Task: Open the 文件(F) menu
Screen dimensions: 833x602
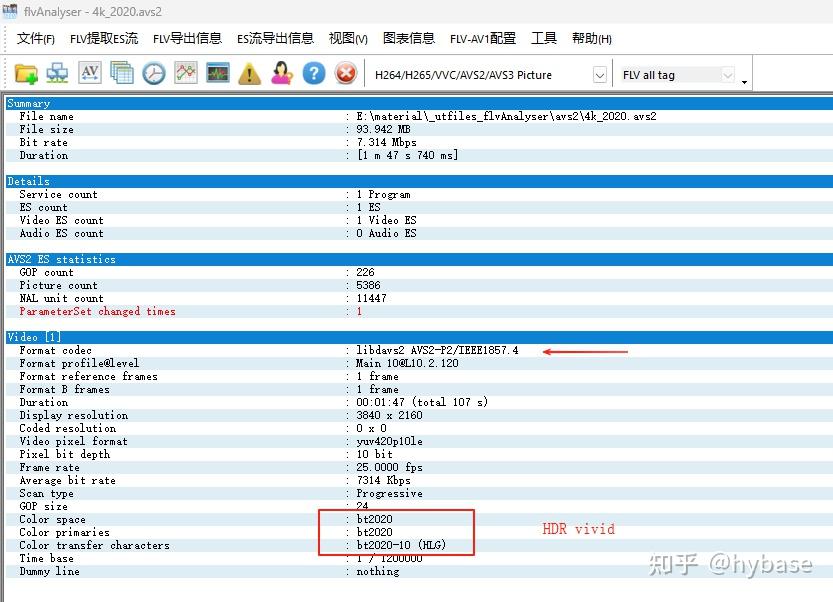Action: coord(35,38)
